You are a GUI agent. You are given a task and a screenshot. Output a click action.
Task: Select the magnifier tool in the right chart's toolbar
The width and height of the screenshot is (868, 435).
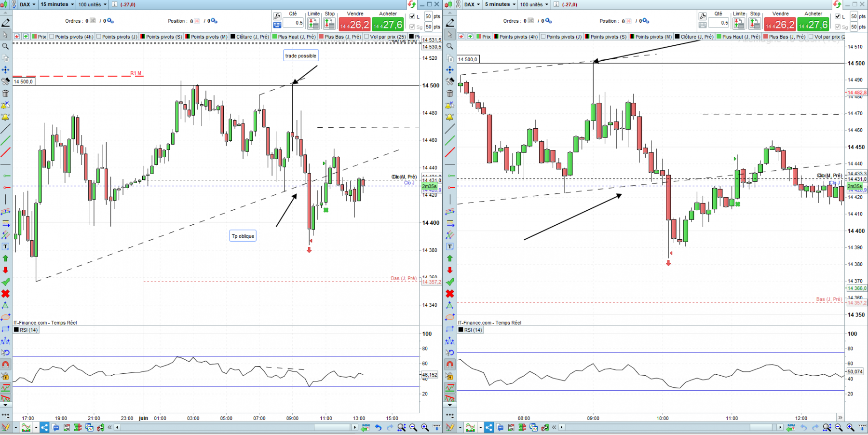coord(449,46)
